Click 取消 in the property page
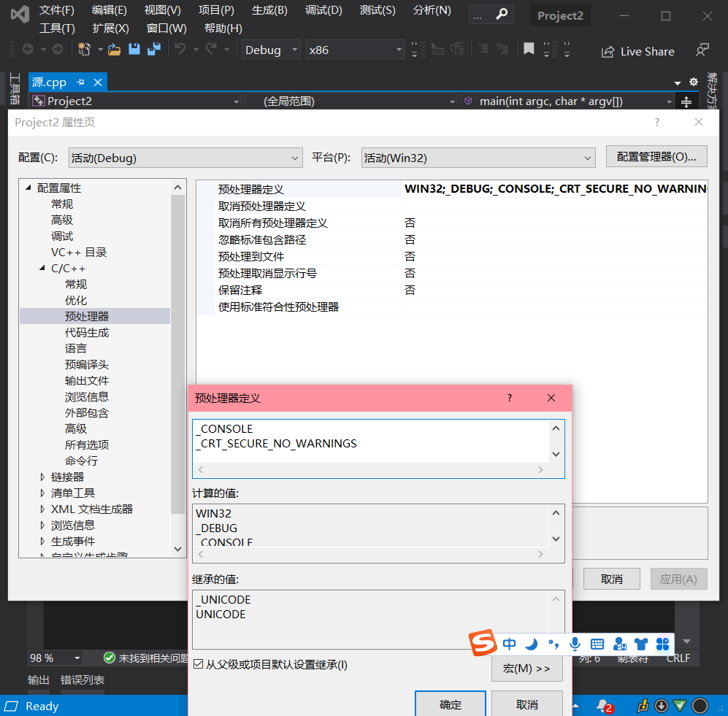 pyautogui.click(x=611, y=579)
